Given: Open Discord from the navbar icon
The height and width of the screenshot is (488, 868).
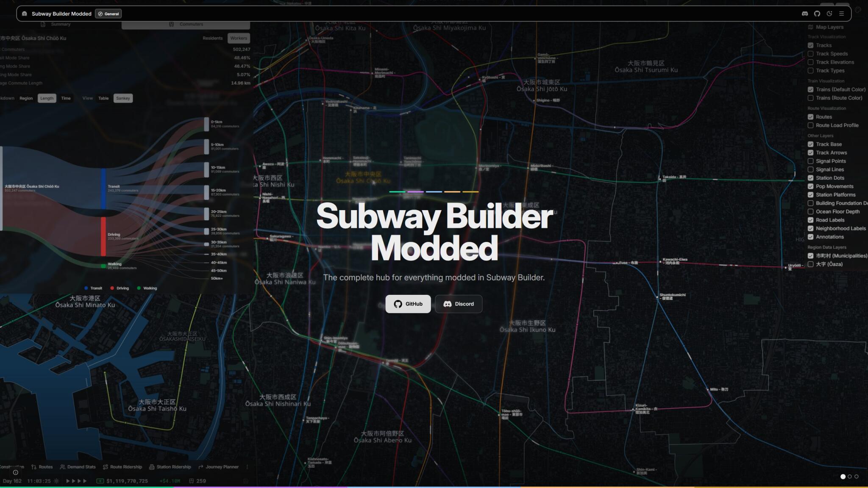Looking at the screenshot, I should point(805,14).
